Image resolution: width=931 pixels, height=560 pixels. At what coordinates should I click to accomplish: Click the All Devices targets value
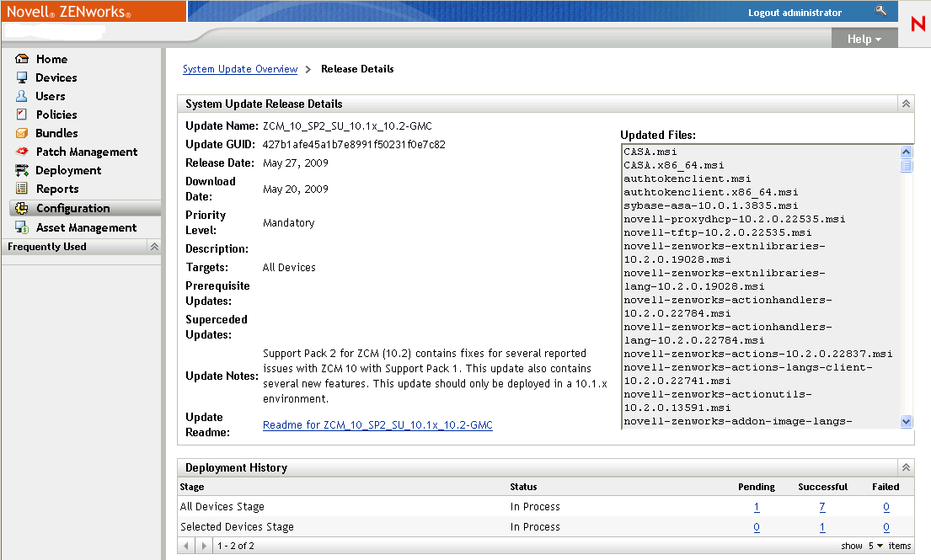[289, 268]
